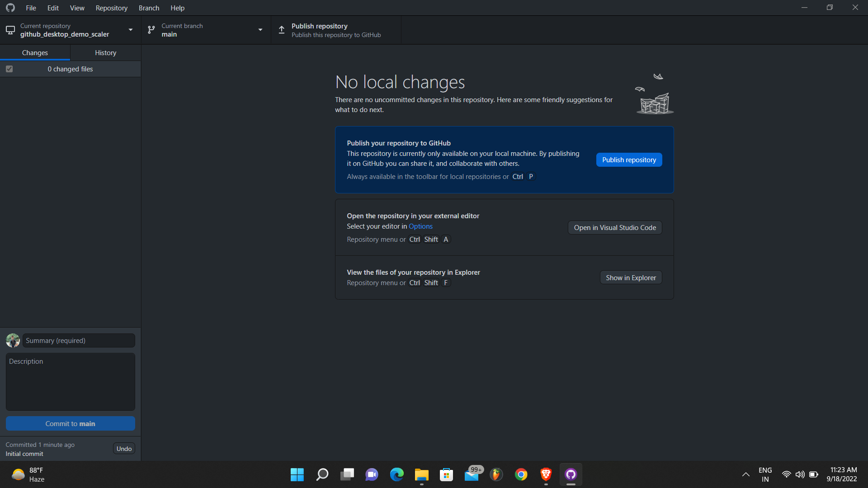The width and height of the screenshot is (868, 488).
Task: Launch Brave browser from the taskbar
Action: click(x=546, y=474)
